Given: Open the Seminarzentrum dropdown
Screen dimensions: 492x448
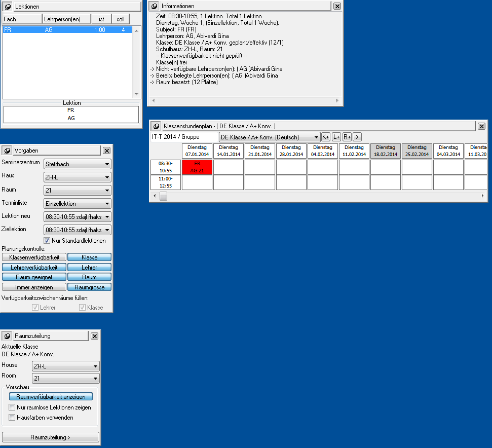Looking at the screenshot, I should coord(78,164).
